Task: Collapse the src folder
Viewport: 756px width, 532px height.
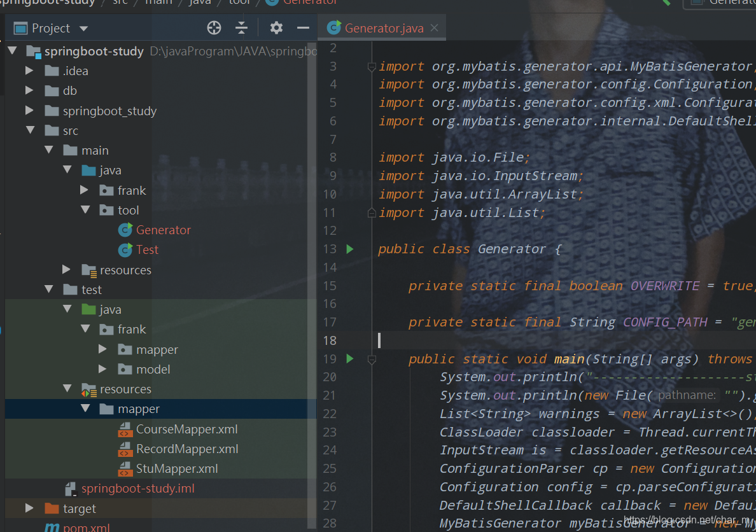Action: pos(31,130)
